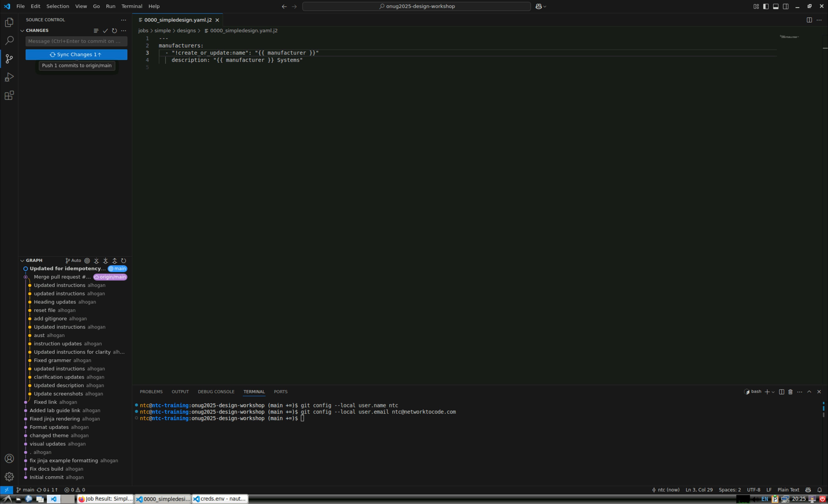Screen dimensions: 828x504
Task: Open the Extensions view icon
Action: [9, 95]
